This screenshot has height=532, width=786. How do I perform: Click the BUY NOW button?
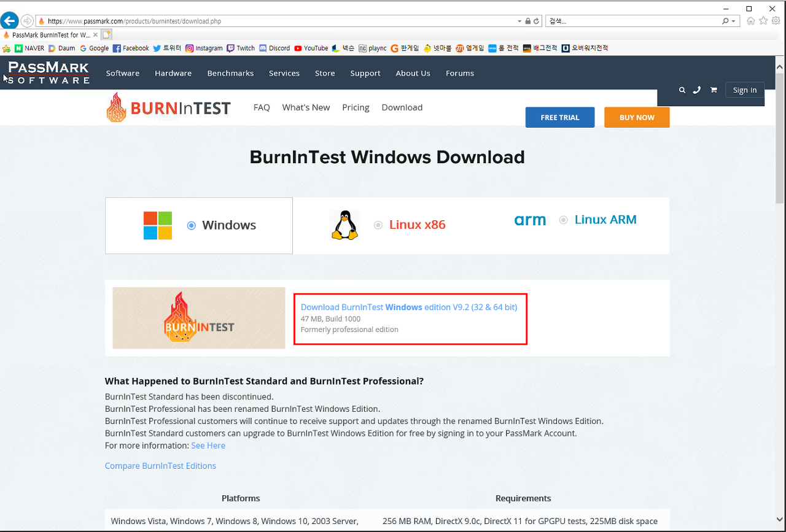click(637, 117)
